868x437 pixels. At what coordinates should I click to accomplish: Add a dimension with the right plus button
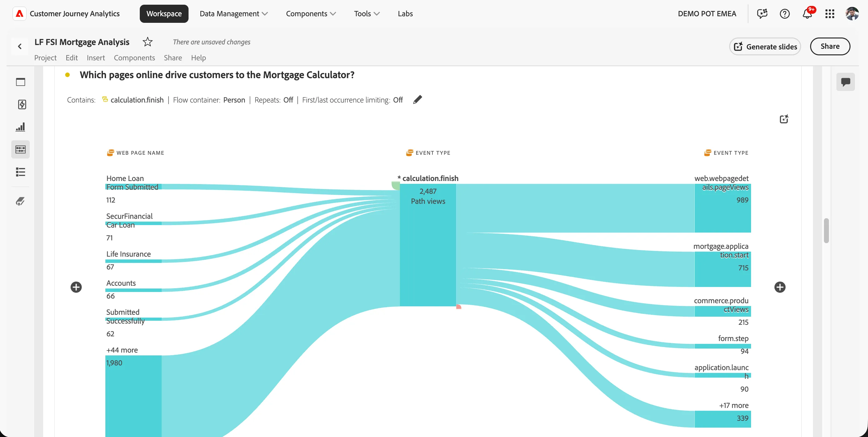780,287
